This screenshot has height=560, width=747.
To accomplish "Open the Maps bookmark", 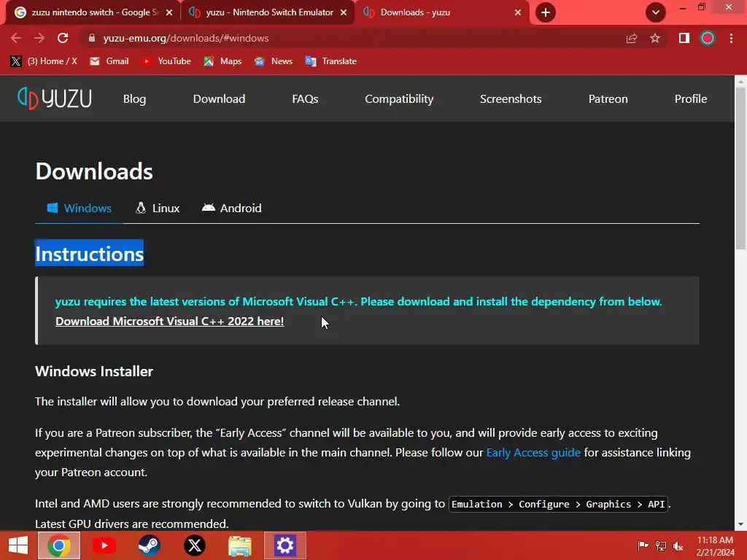I will 222,61.
